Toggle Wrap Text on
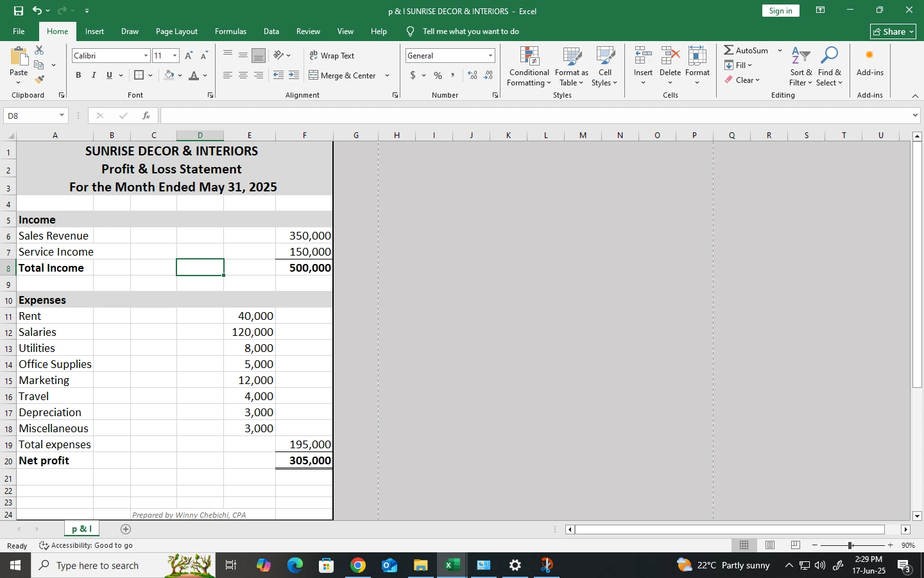The width and height of the screenshot is (924, 578). tap(332, 56)
